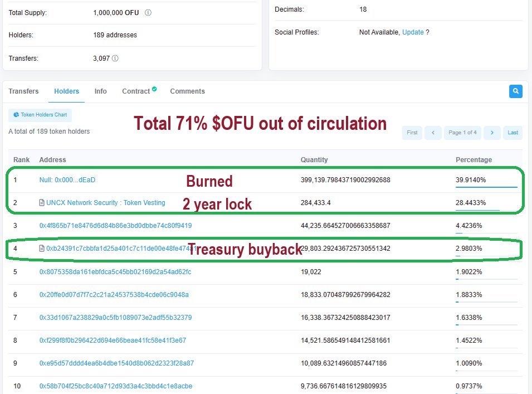Image resolution: width=532 pixels, height=394 pixels.
Task: Open address 0xe95d57dddd4ea6b4dbe1540d8b062d2323f28a87
Action: tap(116, 363)
